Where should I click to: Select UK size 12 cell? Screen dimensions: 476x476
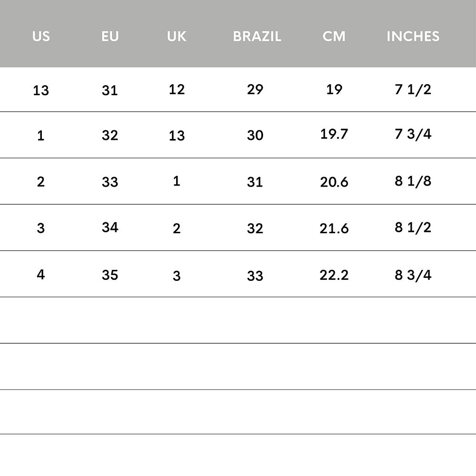click(177, 89)
